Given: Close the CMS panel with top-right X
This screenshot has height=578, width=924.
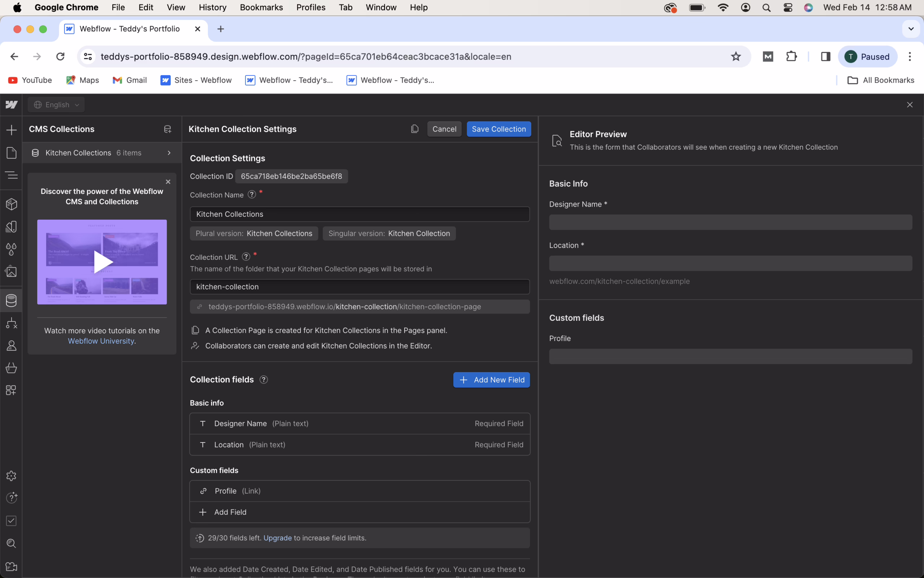Looking at the screenshot, I should click(x=910, y=105).
